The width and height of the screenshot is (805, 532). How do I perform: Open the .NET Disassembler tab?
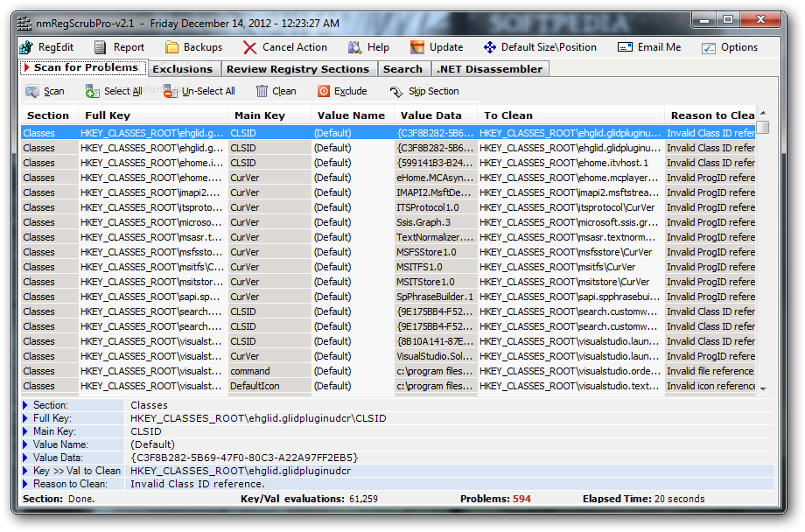(x=490, y=69)
